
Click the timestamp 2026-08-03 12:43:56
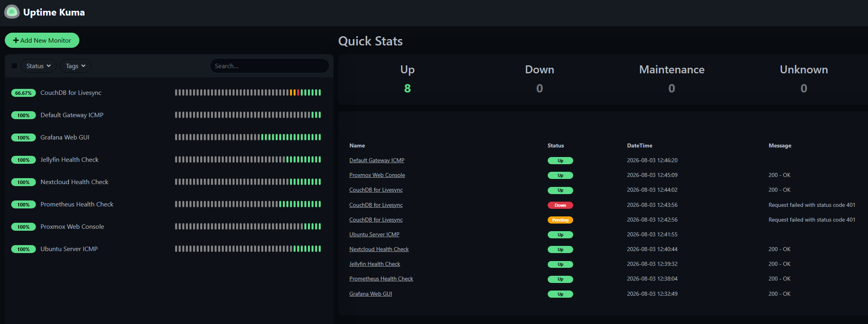point(652,205)
